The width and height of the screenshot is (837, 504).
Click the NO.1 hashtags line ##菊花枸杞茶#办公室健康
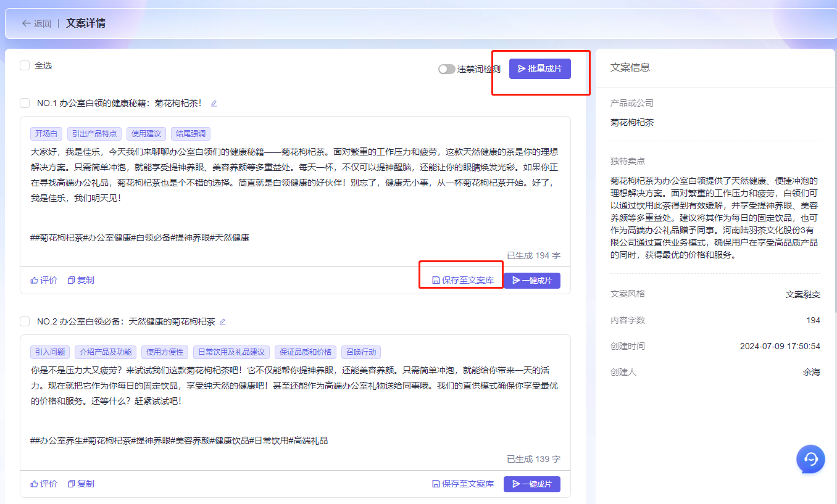(139, 238)
